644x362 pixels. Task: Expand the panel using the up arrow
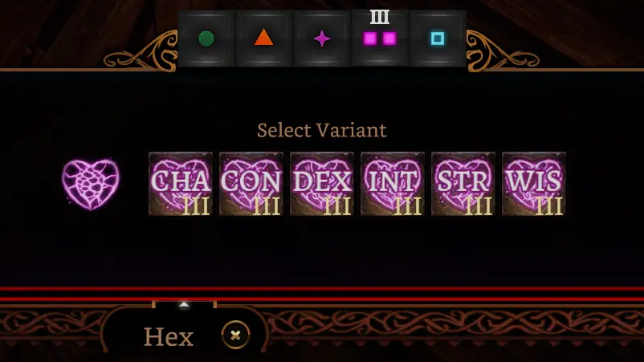click(x=184, y=304)
